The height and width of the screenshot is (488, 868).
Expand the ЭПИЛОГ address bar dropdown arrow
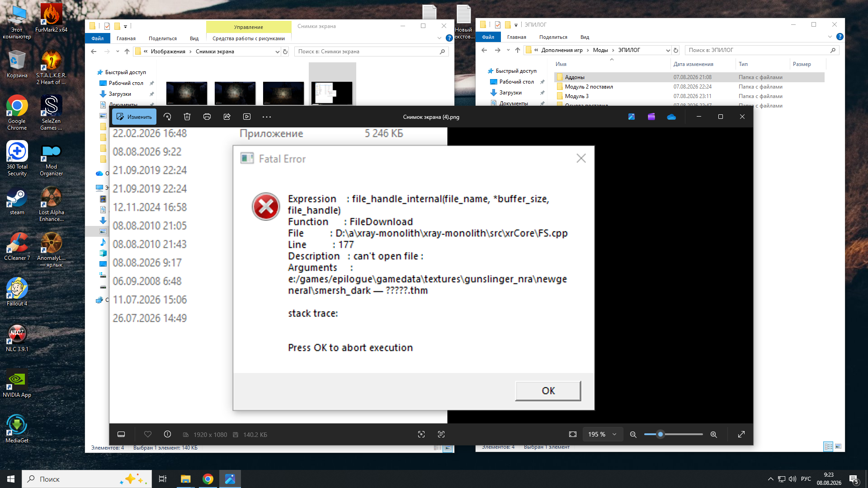click(x=668, y=50)
